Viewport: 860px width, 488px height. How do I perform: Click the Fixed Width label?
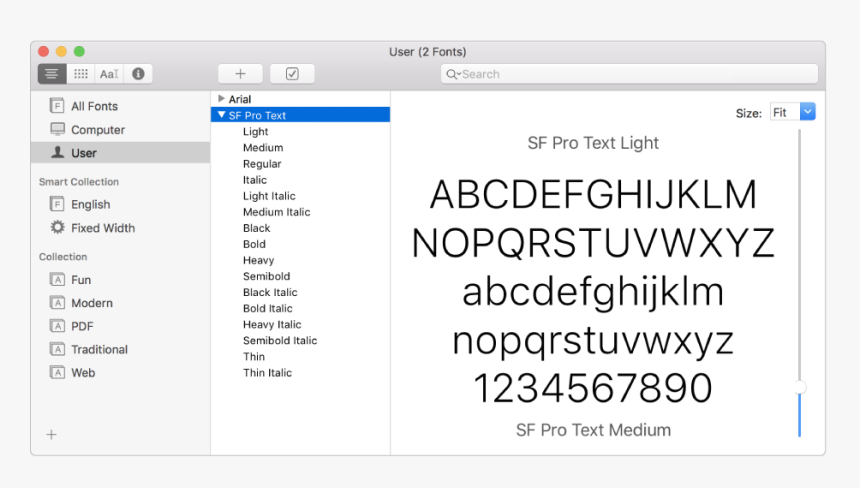[103, 228]
